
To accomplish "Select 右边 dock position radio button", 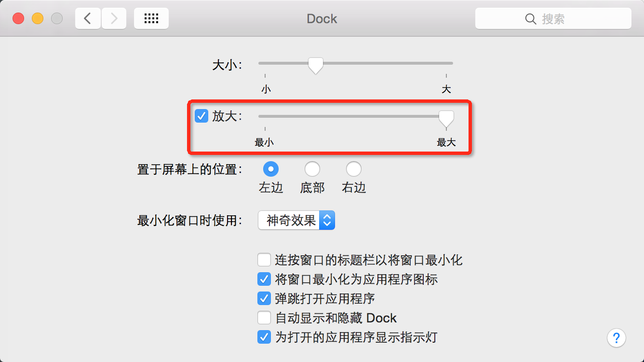I will coord(354,169).
